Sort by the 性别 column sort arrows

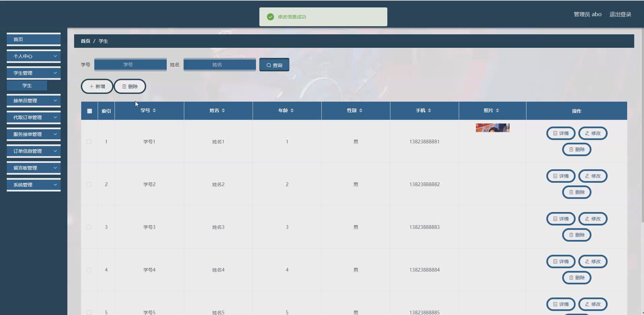(361, 110)
